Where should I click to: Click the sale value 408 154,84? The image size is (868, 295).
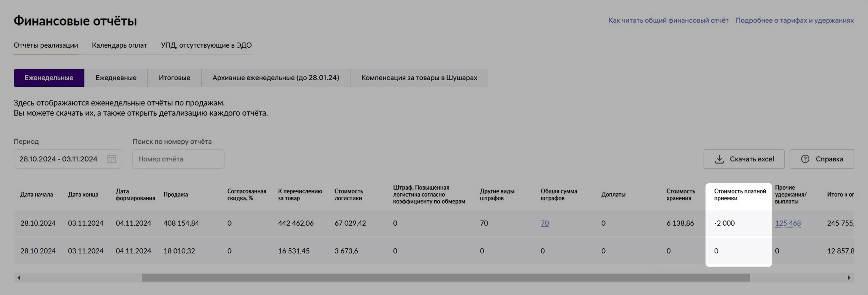181,223
